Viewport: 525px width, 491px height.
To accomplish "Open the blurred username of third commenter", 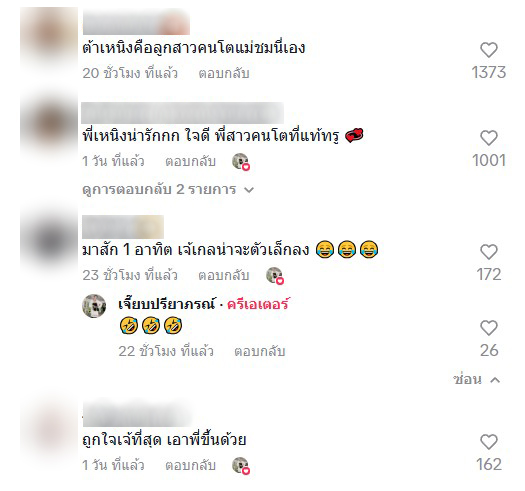I will (123, 227).
